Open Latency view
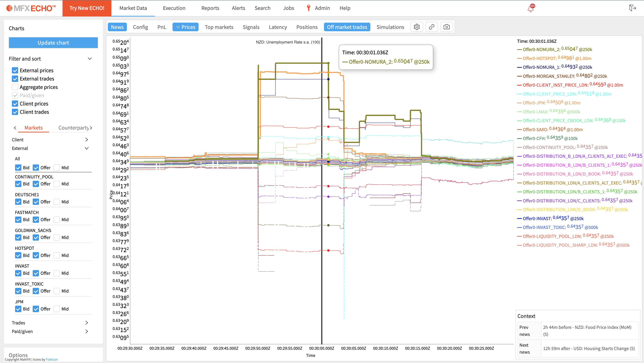This screenshot has height=363, width=644. pyautogui.click(x=278, y=27)
